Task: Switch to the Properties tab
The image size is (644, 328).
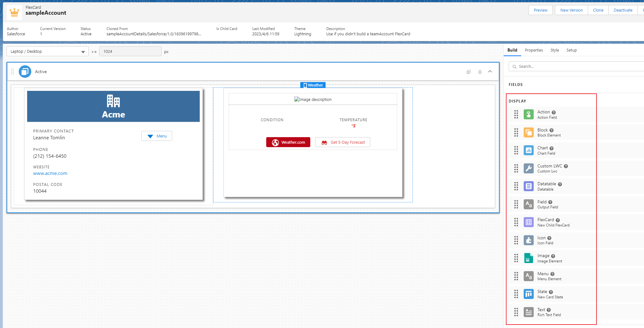Action: tap(534, 50)
